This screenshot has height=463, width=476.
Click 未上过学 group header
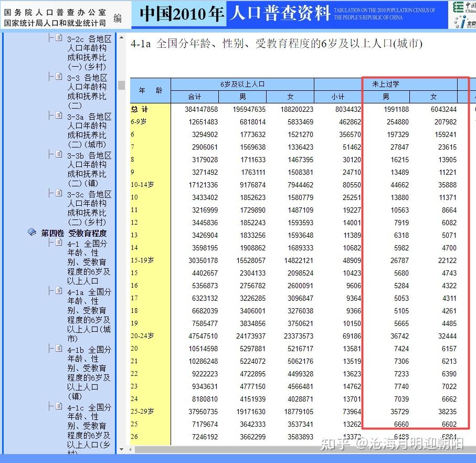(386, 84)
